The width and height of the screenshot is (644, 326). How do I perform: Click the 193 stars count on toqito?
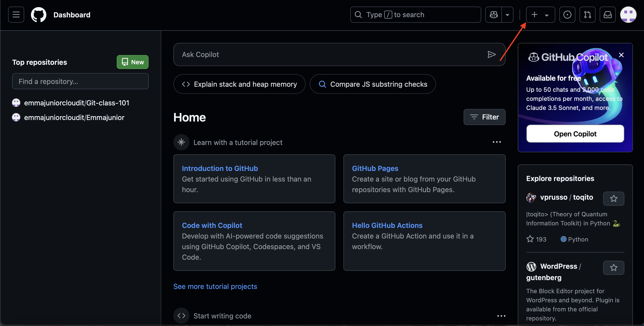[536, 239]
